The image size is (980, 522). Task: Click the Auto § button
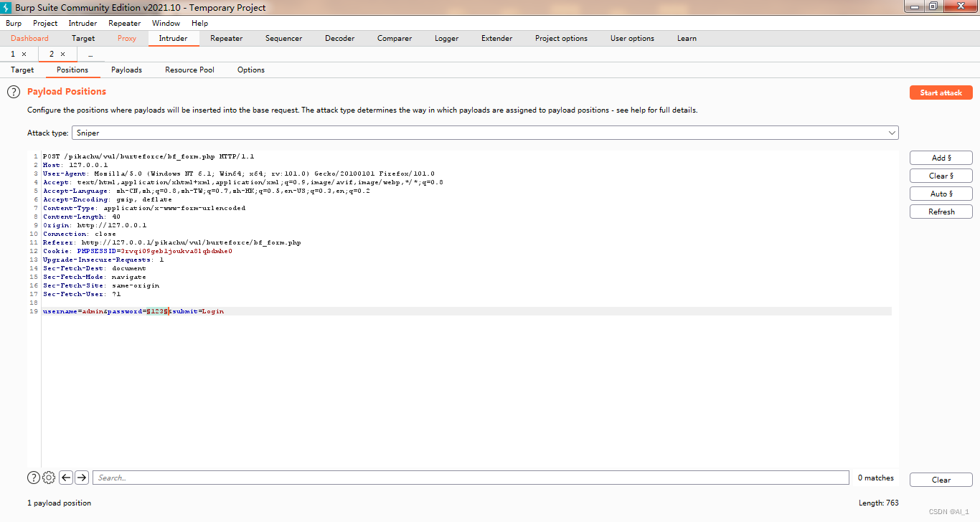pyautogui.click(x=941, y=194)
